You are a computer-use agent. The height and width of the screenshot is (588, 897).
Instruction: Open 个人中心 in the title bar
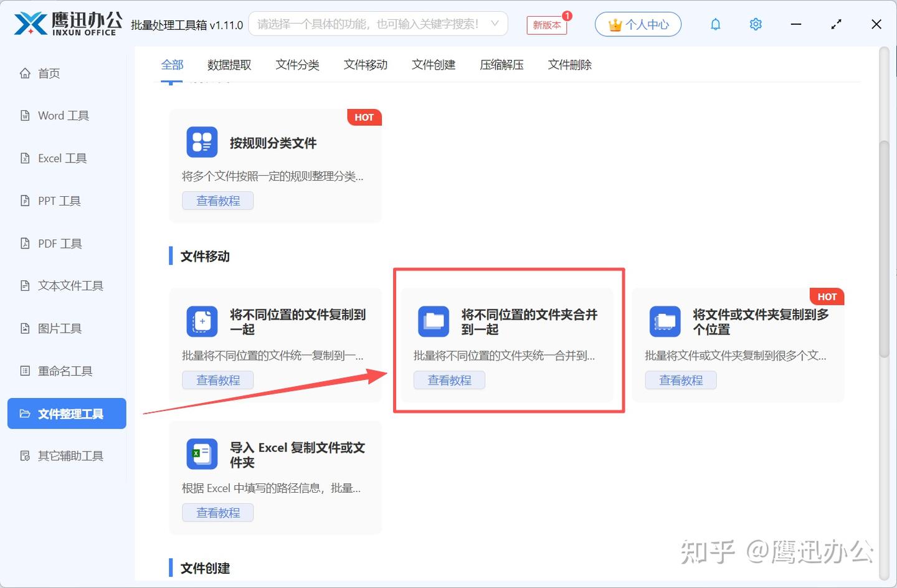click(638, 24)
